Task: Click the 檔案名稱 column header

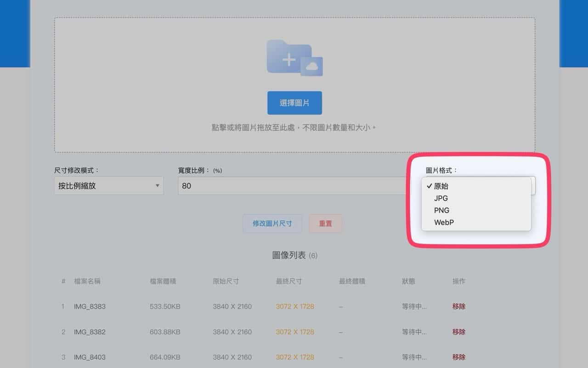Action: pyautogui.click(x=87, y=281)
